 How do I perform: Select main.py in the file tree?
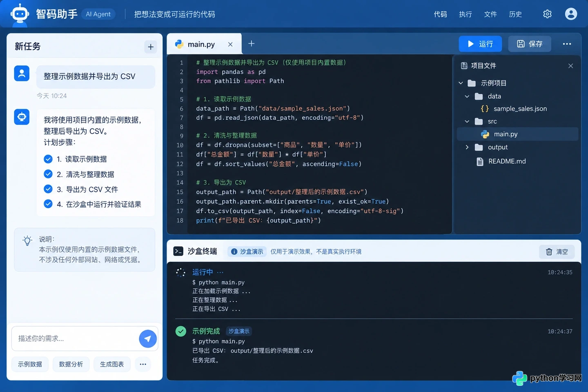tap(517, 134)
